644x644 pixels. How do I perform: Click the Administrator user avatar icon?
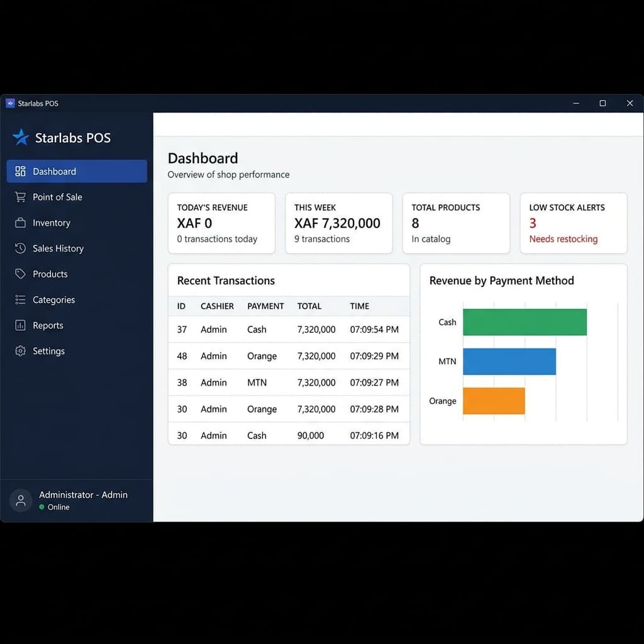point(21,500)
